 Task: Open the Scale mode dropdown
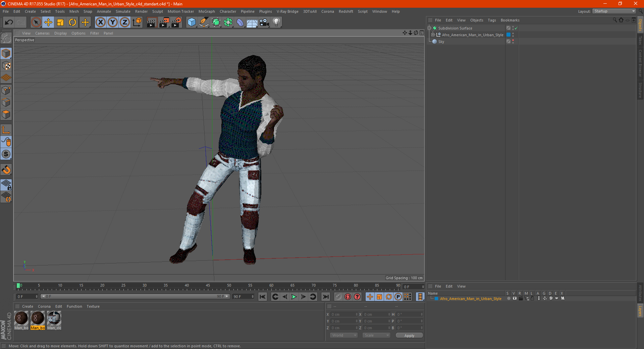pos(376,335)
